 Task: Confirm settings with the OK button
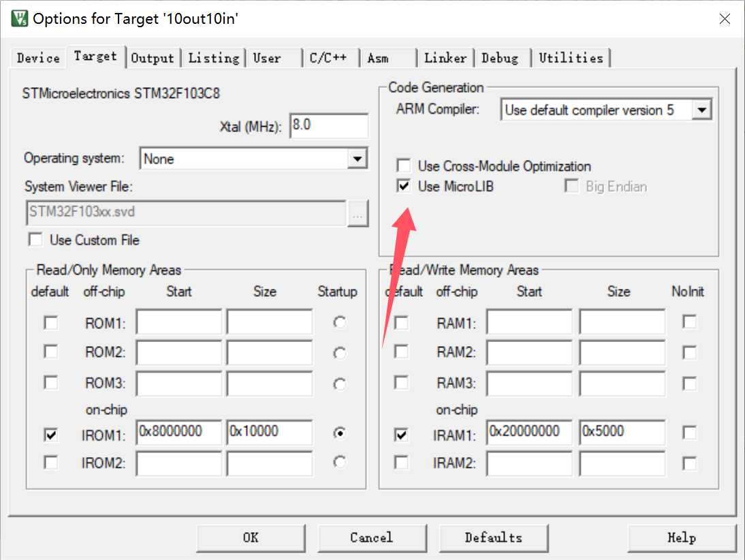tap(251, 538)
